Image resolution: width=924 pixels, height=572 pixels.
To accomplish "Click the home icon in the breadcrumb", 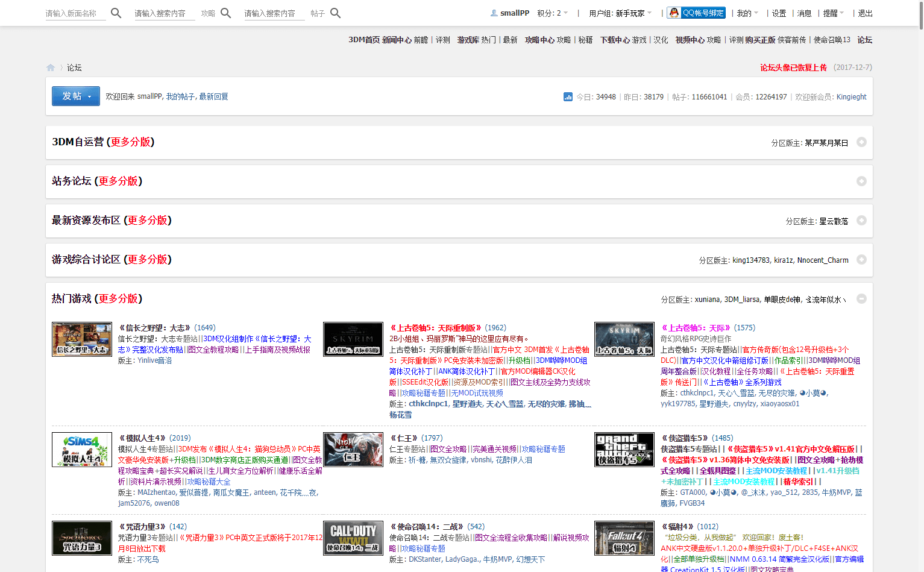I will (51, 68).
